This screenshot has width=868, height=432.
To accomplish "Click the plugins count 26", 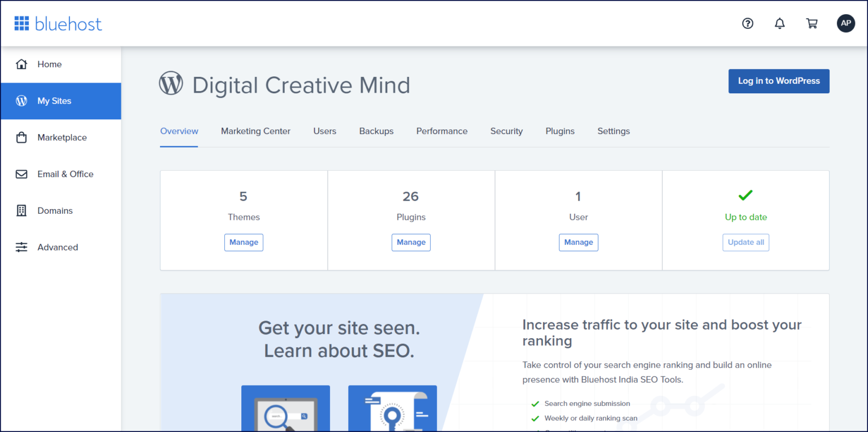I will click(x=411, y=196).
